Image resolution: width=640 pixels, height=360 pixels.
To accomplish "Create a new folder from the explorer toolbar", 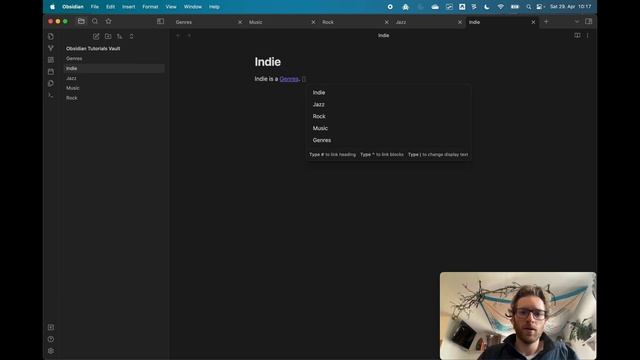I will pos(108,36).
